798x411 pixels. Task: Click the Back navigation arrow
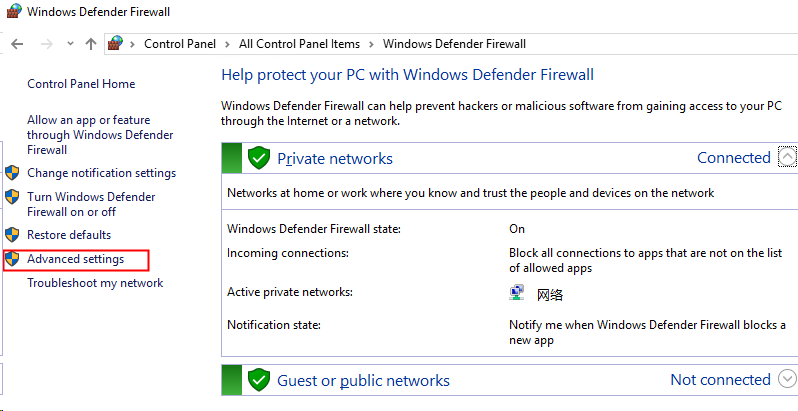[x=17, y=44]
